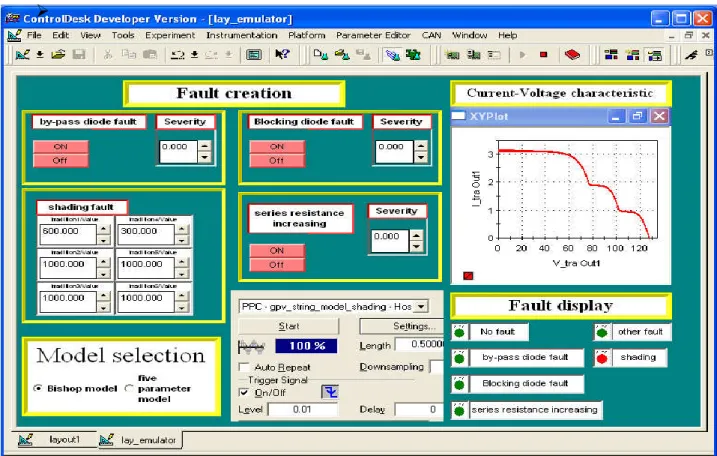The width and height of the screenshot is (717, 456).
Task: Click the red legend square under XYPlot
Action: tap(468, 276)
